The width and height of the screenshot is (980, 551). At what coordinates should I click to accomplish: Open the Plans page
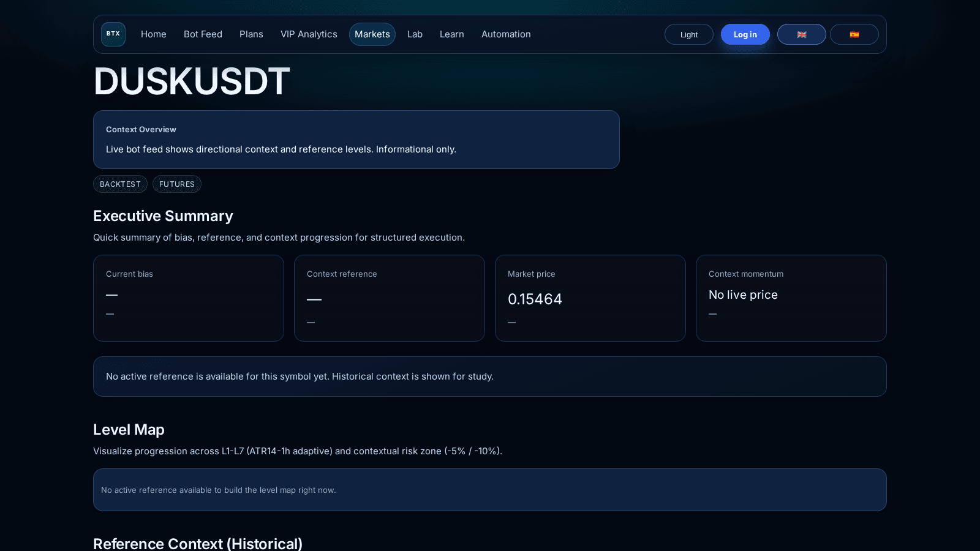tap(251, 34)
